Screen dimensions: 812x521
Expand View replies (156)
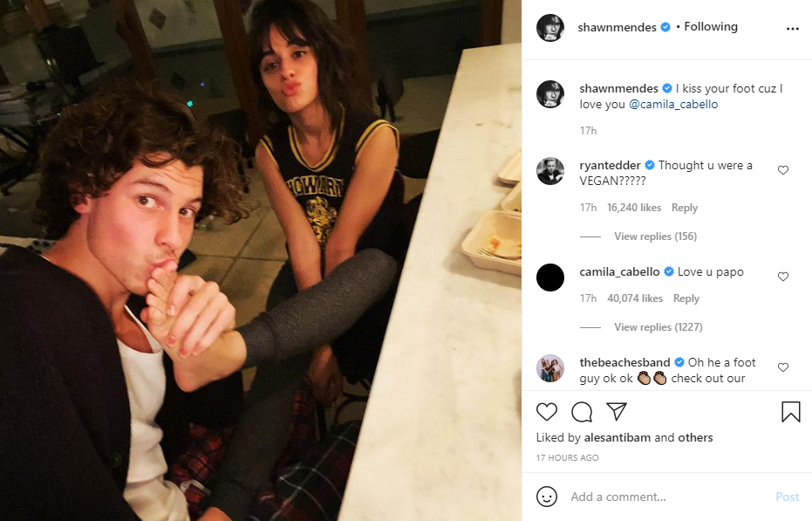click(655, 237)
